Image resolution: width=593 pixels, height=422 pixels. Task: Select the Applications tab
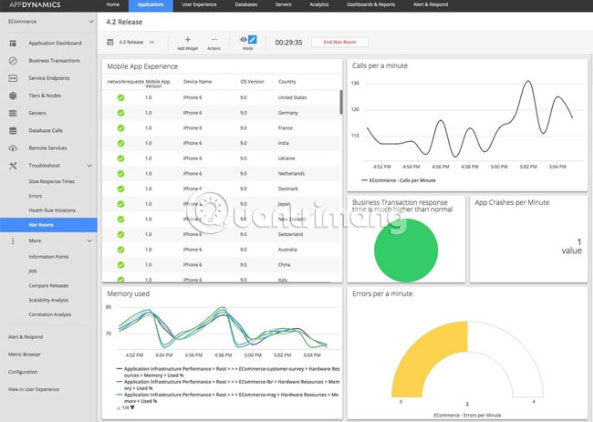pyautogui.click(x=151, y=5)
